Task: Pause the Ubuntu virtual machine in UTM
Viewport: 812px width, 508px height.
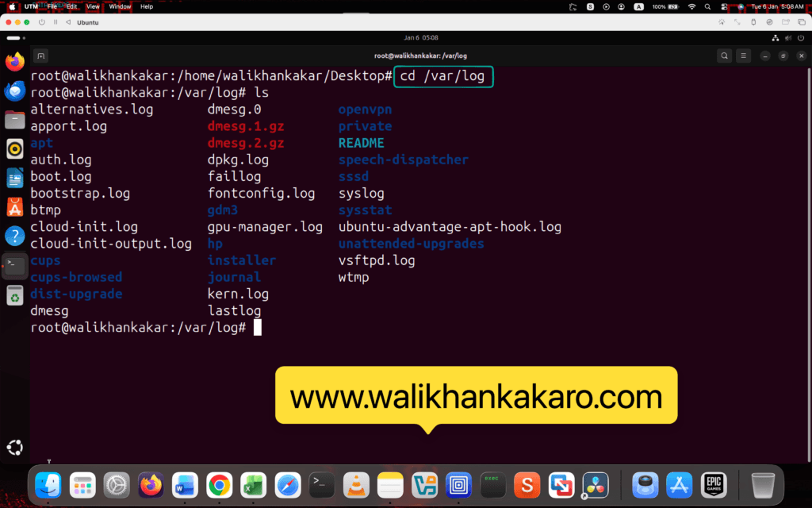Action: pyautogui.click(x=56, y=22)
